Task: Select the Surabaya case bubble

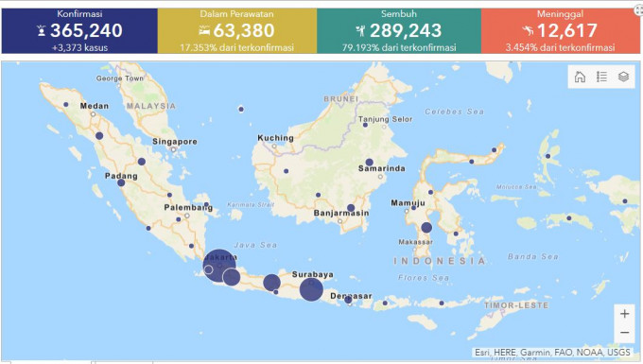Action: [311, 289]
